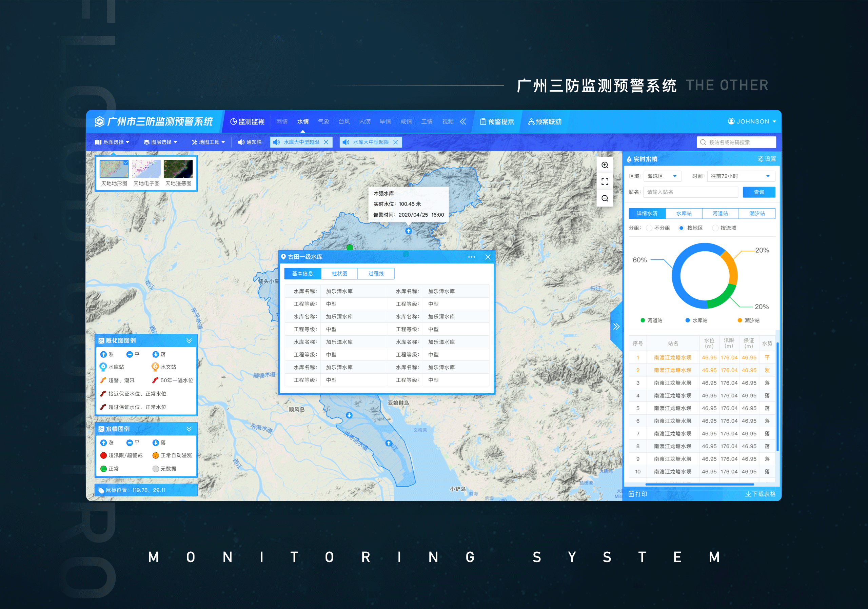Click the table vertical scrollbar
The width and height of the screenshot is (868, 609).
coord(777,396)
